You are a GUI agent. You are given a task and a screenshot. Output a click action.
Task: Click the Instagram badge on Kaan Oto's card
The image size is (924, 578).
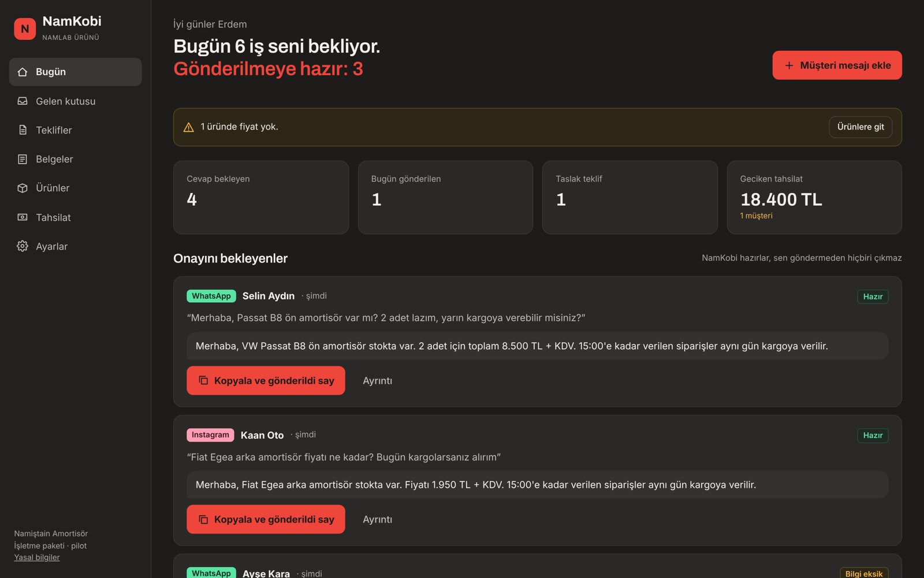coord(210,435)
